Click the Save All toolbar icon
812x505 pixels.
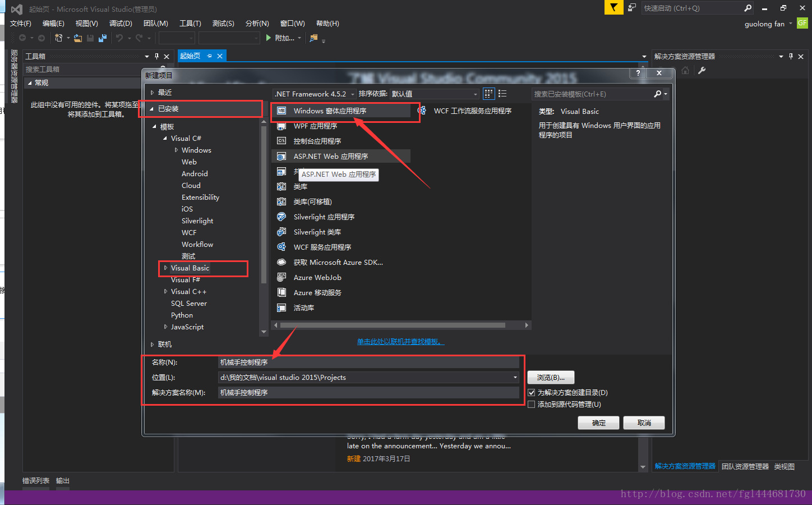pos(103,38)
